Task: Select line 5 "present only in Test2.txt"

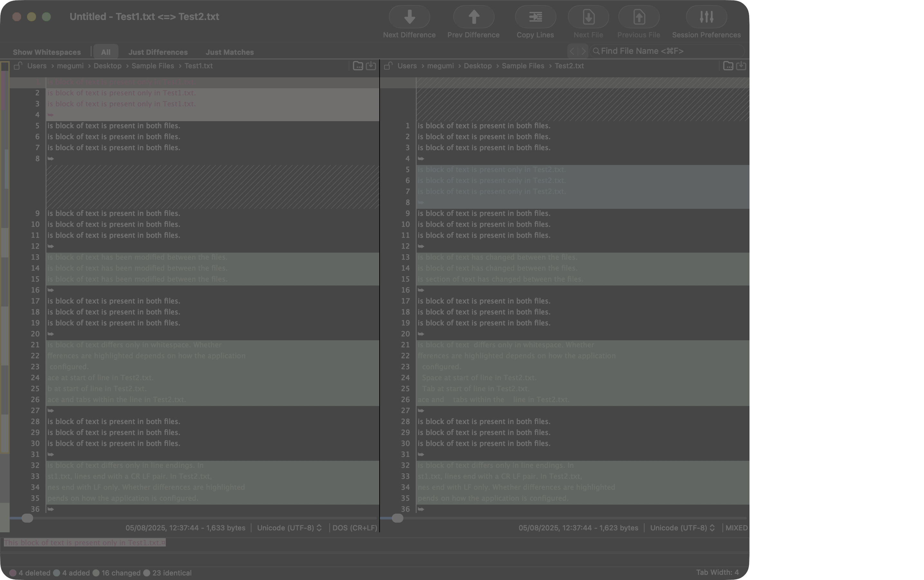Action: point(582,169)
